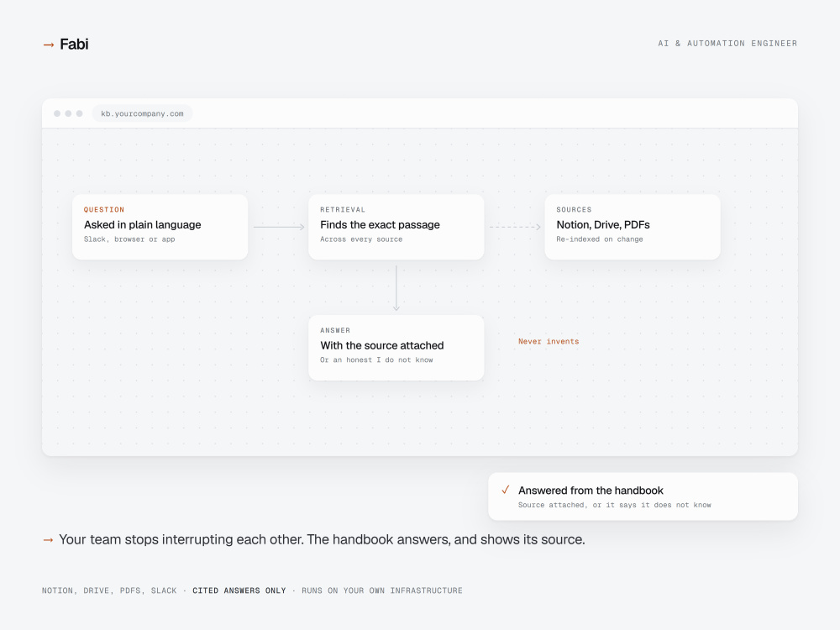
Task: Open the Retrieval card 'Finds the exact passage'
Action: point(396,227)
